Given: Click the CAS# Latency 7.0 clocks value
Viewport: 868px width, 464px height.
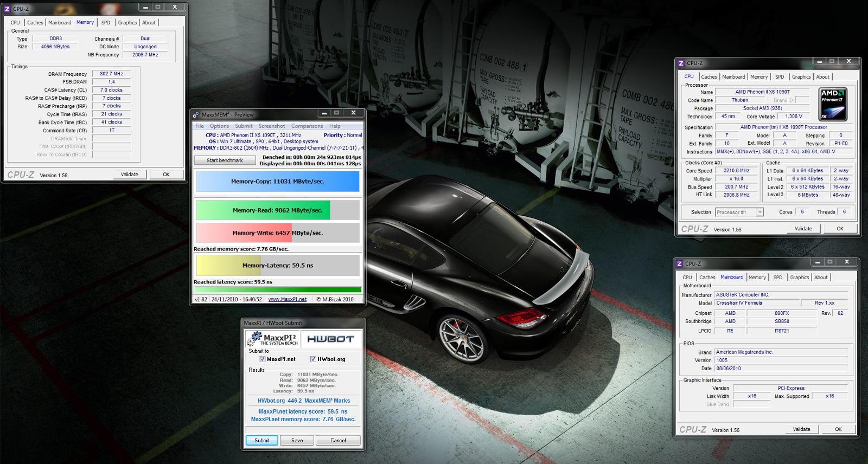Looking at the screenshot, I should click(112, 90).
